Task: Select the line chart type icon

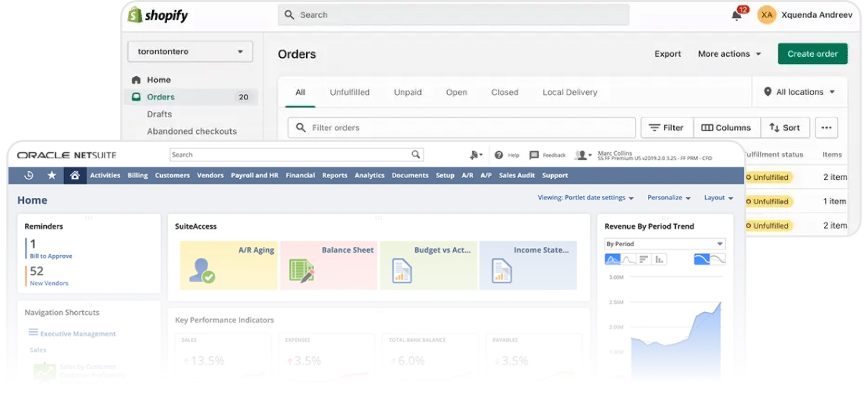Action: pos(628,259)
